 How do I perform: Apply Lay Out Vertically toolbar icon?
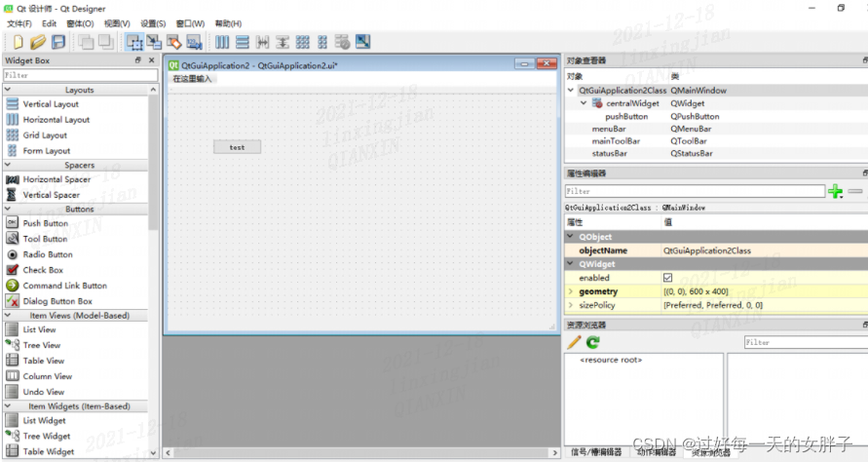[x=242, y=42]
